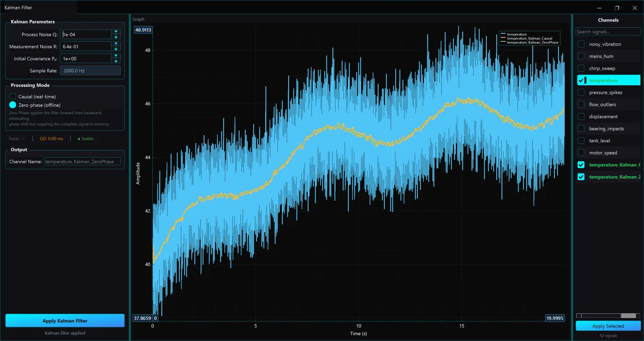Check the tank_level channel
Viewport: 644px width, 341px height.
coord(581,141)
